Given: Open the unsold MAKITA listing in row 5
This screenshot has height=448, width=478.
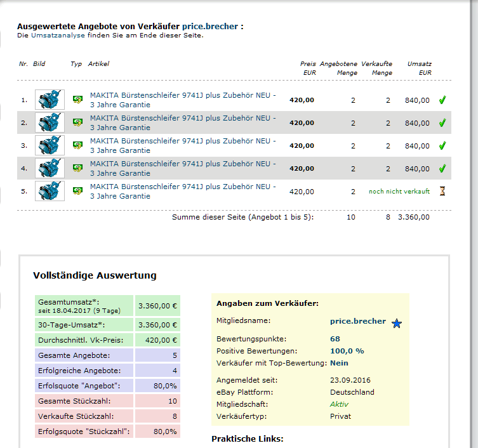Looking at the screenshot, I should point(183,192).
